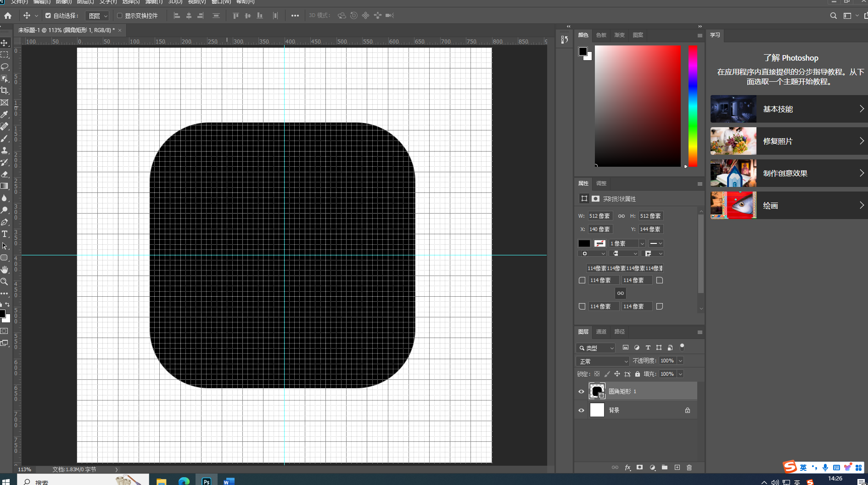Switch to the 色板 tab
The height and width of the screenshot is (485, 868).
[x=601, y=35]
